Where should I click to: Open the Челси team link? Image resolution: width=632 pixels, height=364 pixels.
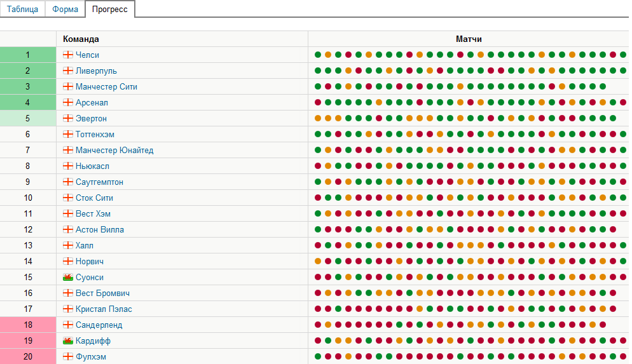(87, 55)
